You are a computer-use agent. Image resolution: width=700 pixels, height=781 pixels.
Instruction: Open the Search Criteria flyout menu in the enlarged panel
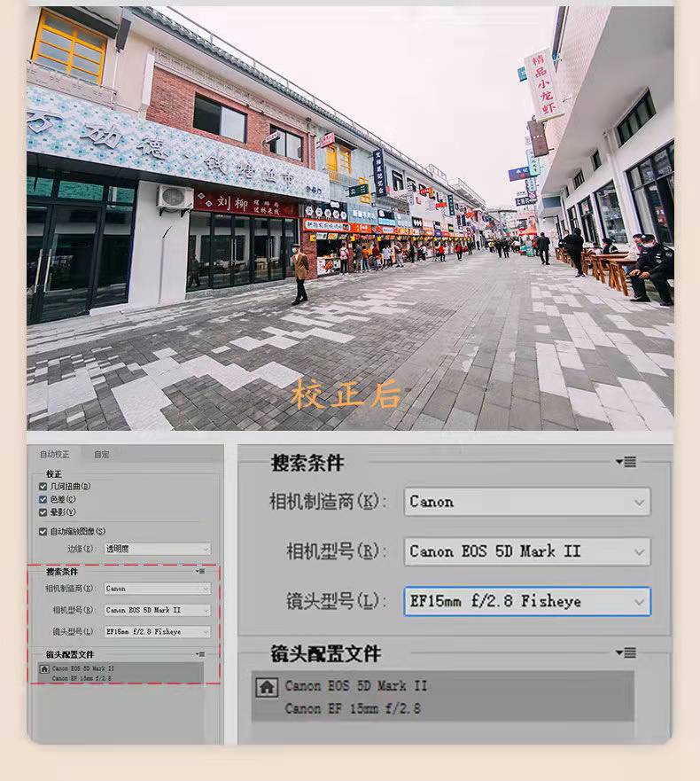click(626, 462)
